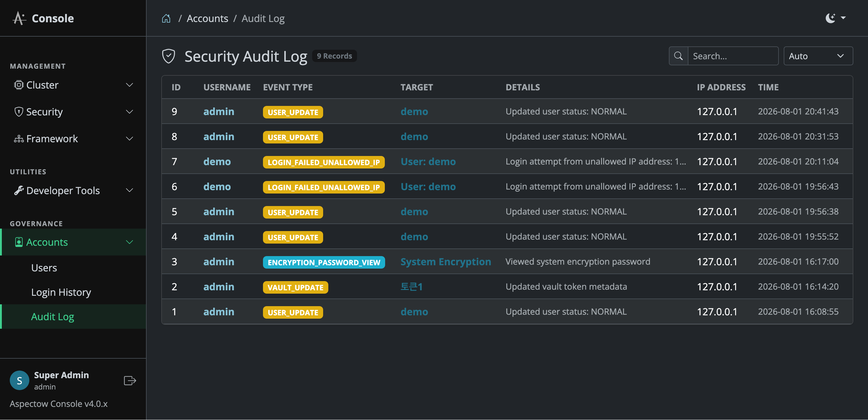
Task: Click 'User: demo' target in row 6
Action: (428, 186)
